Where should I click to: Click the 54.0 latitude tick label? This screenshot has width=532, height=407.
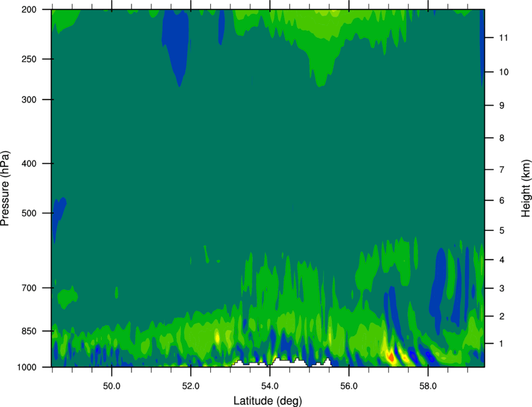(270, 386)
